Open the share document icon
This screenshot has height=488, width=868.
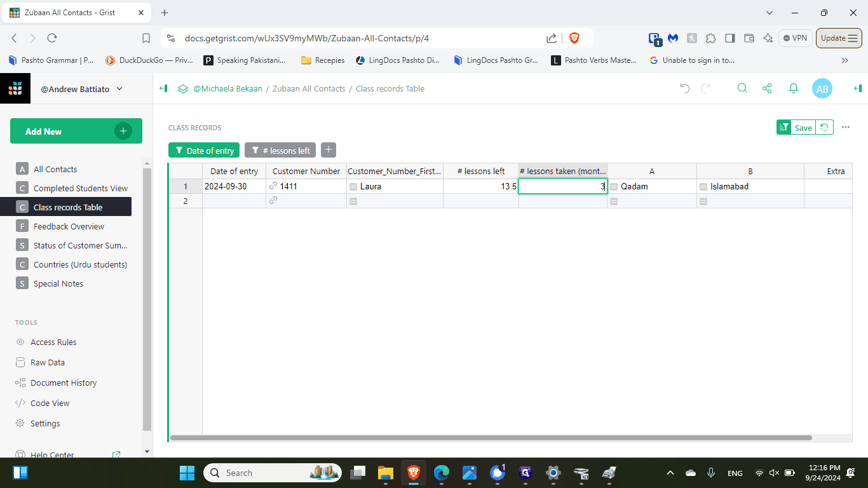point(767,89)
